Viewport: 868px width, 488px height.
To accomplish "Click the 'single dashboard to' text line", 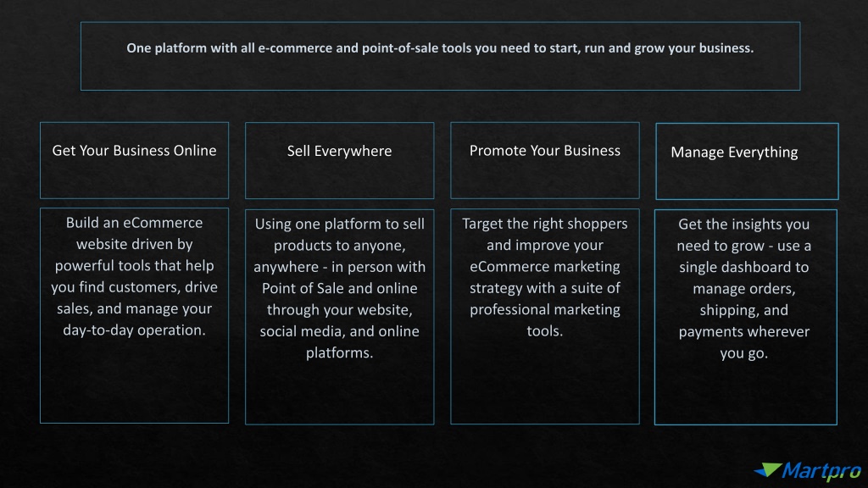I will coord(744,267).
